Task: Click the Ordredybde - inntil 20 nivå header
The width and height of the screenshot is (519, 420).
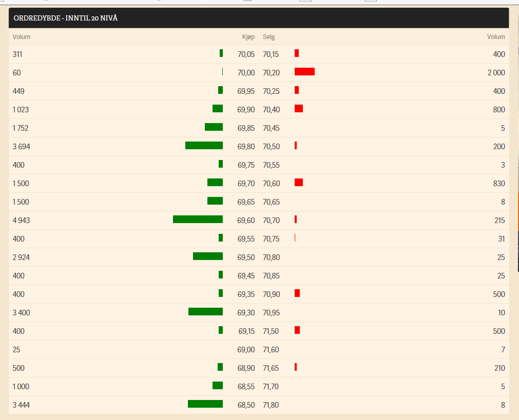Action: (65, 18)
